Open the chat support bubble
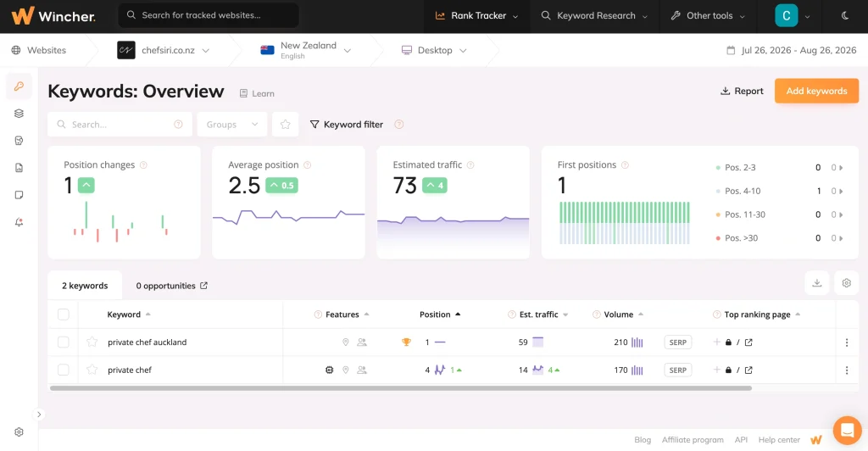Image resolution: width=868 pixels, height=451 pixels. [x=847, y=430]
